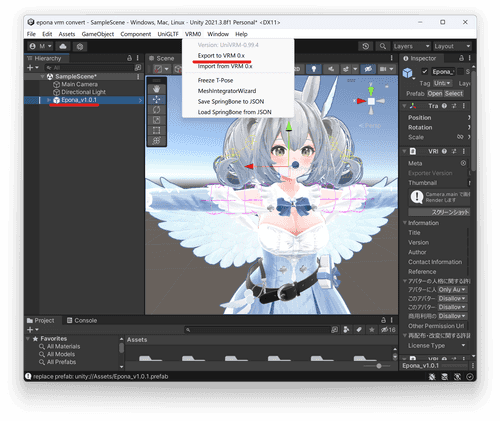Toggle scene lighting lightbulb icon
The width and height of the screenshot is (500, 421).
[x=314, y=69]
